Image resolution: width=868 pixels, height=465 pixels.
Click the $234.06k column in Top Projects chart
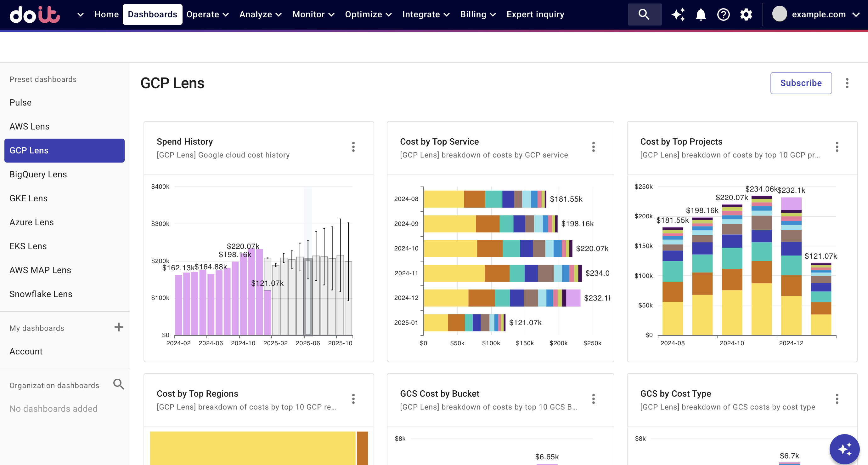click(x=762, y=265)
